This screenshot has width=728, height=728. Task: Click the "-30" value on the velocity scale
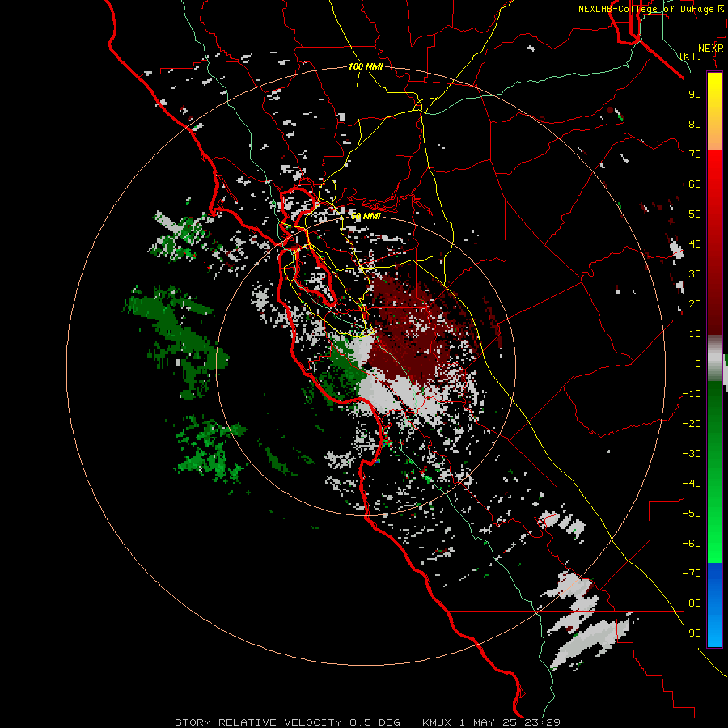click(x=692, y=454)
